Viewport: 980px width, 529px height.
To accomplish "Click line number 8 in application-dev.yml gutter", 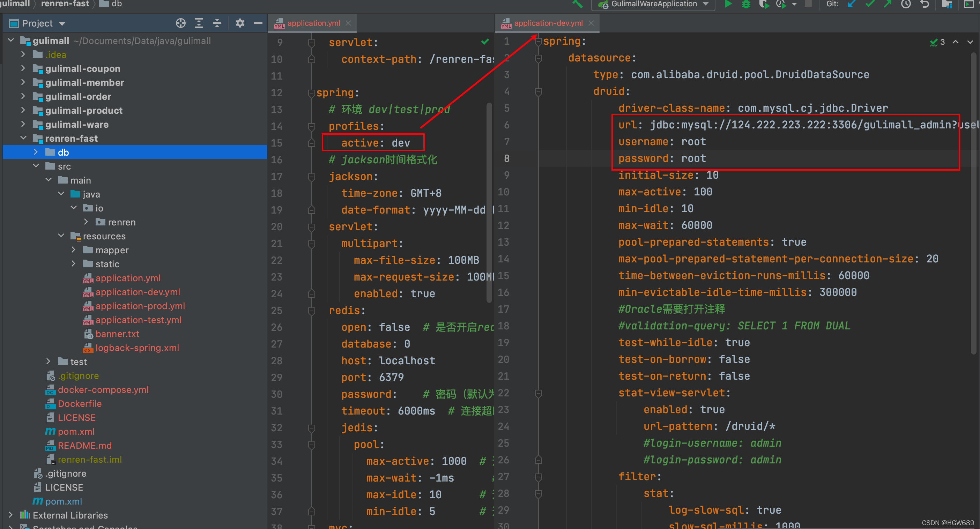I will (x=506, y=158).
